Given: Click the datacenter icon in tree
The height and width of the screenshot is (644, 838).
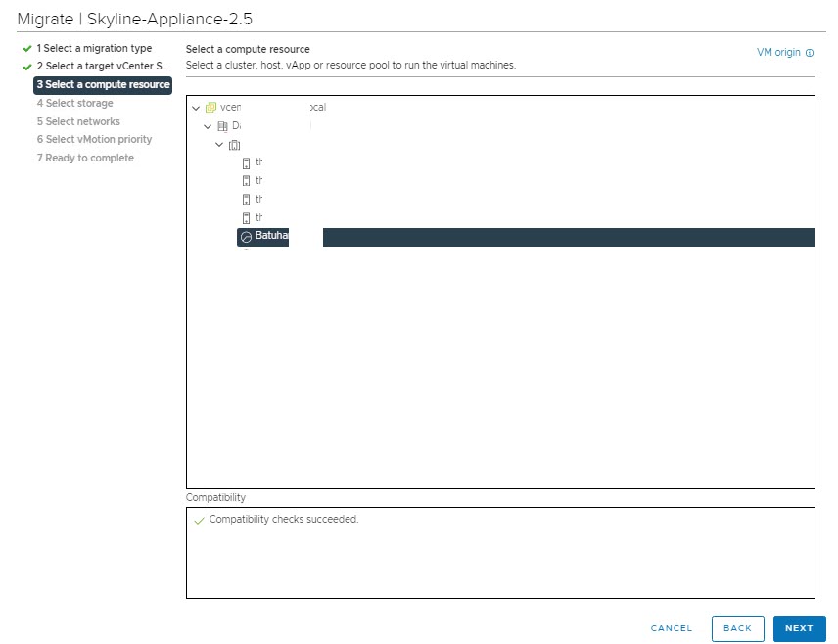Looking at the screenshot, I should coord(222,126).
